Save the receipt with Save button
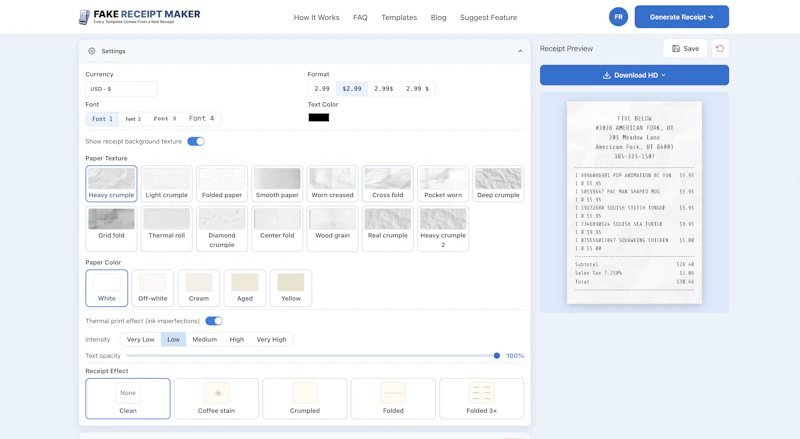800x439 pixels. coord(685,48)
